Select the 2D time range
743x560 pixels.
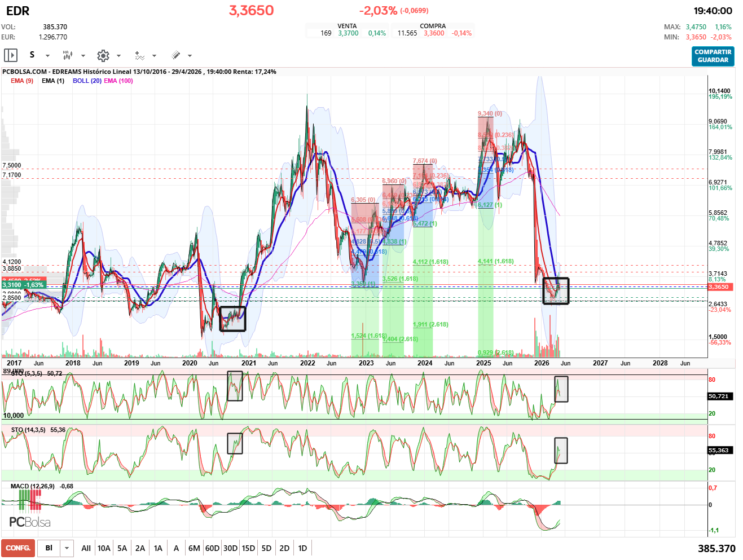point(284,548)
